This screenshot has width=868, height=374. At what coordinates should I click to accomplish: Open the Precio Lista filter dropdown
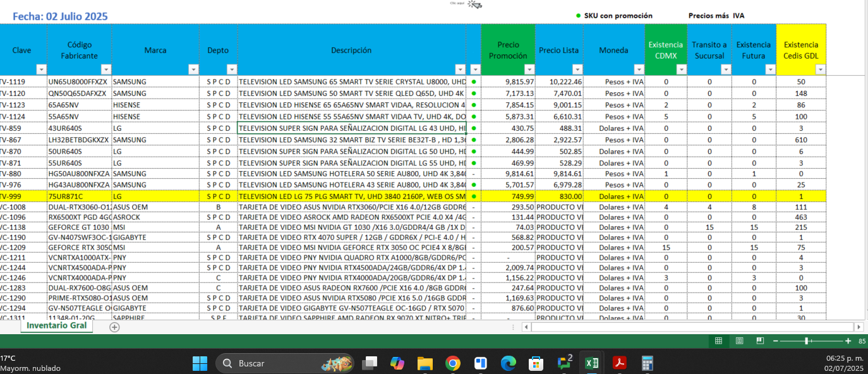point(577,69)
